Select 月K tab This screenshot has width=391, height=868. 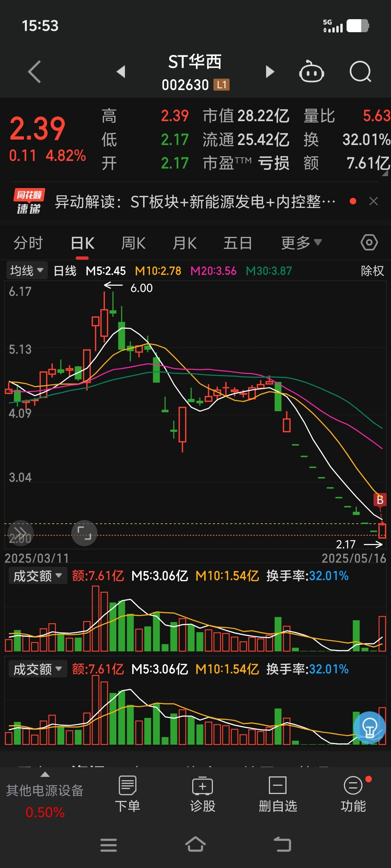click(185, 243)
